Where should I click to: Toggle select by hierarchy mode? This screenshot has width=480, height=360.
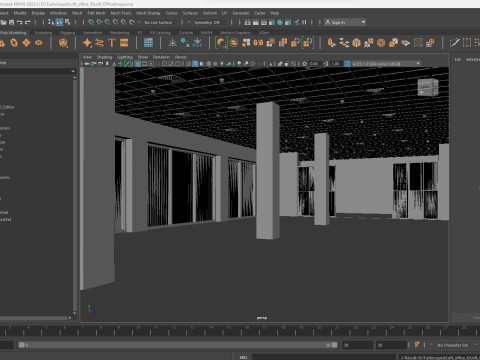(51, 22)
